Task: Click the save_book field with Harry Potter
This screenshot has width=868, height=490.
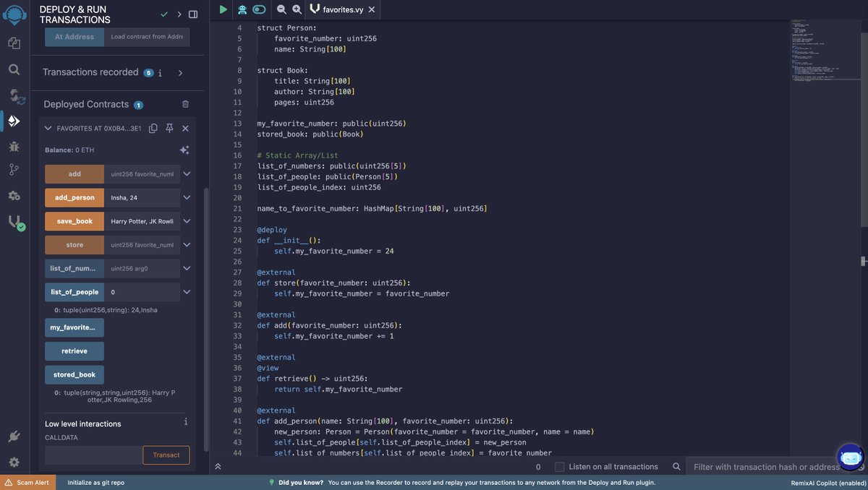Action: (142, 221)
